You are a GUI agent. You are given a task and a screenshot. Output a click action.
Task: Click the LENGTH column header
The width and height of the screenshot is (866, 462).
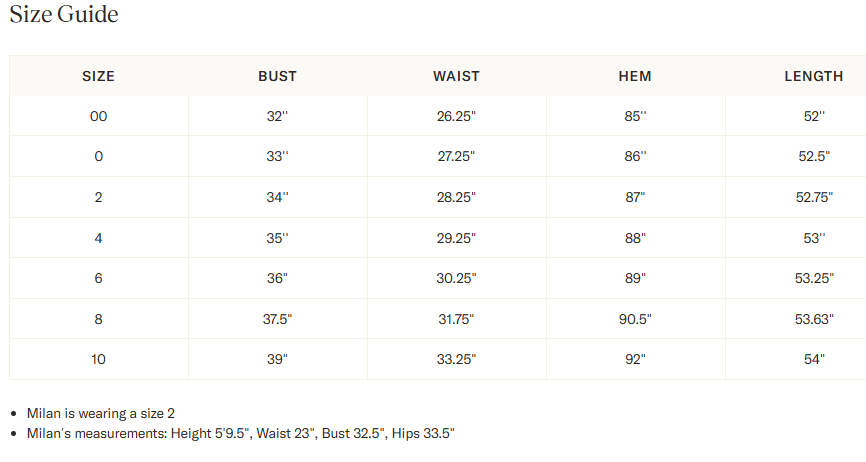814,76
